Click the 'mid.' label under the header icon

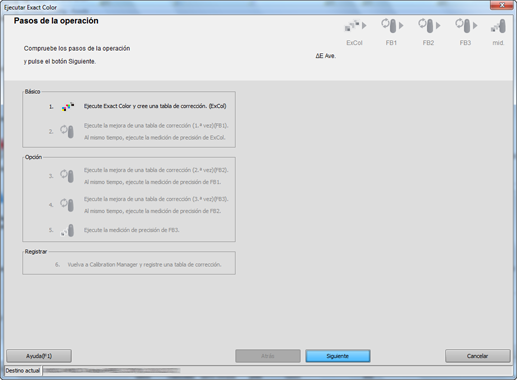point(498,43)
